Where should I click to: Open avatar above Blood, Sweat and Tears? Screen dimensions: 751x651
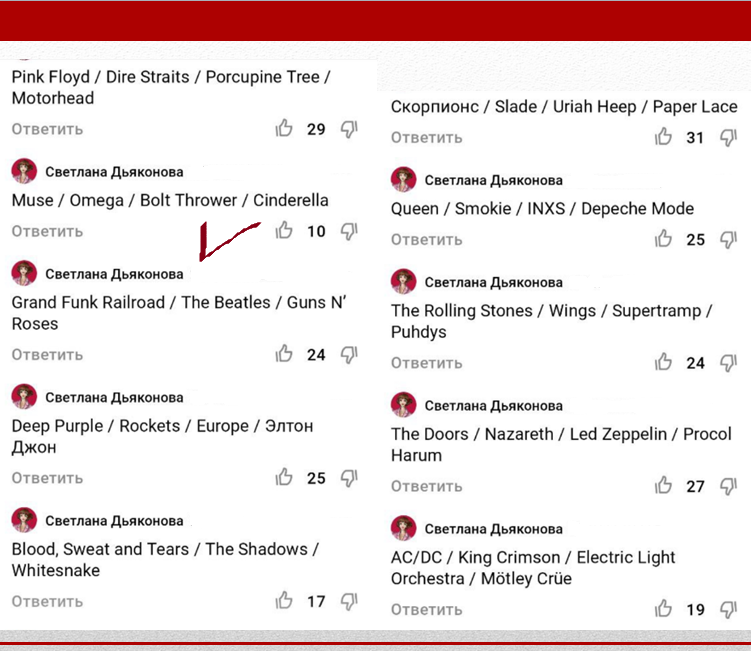click(24, 520)
